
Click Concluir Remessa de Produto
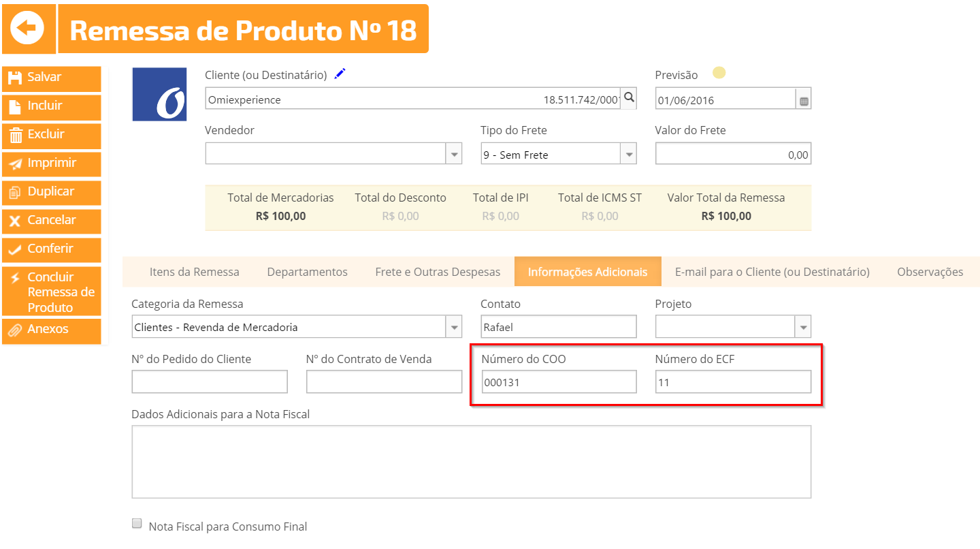52,292
